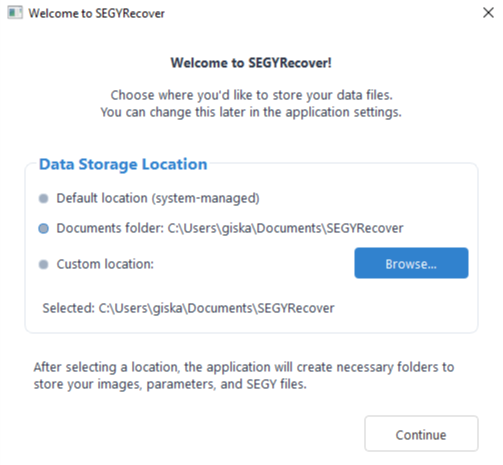Select the Documents folder radio option
Viewport: 503px width, 465px height.
[43, 229]
